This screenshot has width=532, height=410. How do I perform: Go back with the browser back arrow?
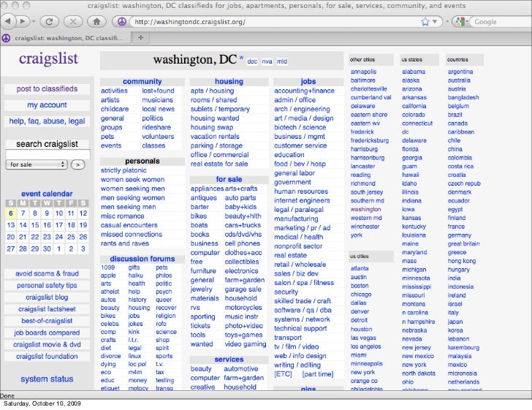click(x=8, y=22)
